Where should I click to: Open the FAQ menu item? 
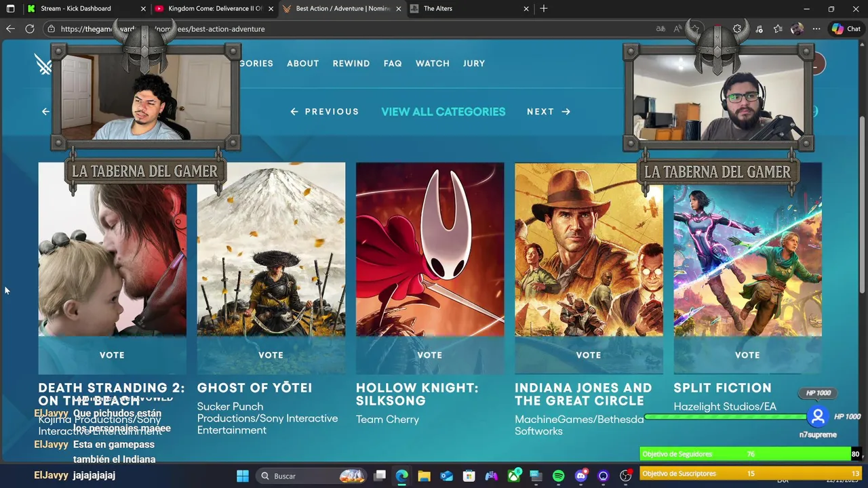coord(393,63)
